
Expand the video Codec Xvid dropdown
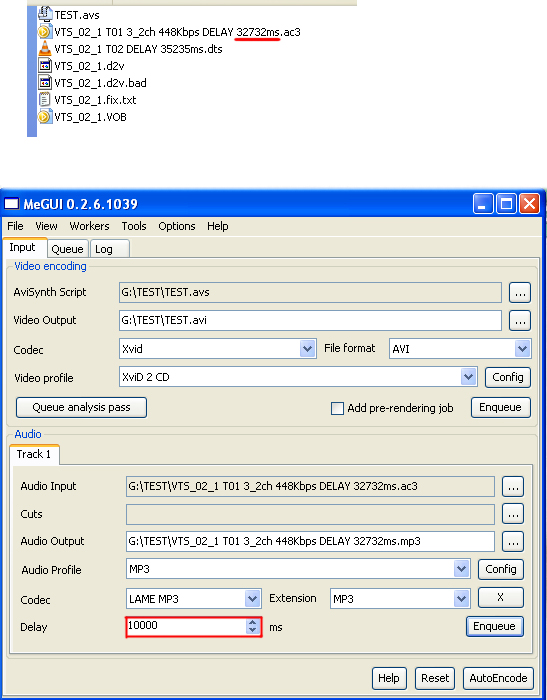click(307, 349)
